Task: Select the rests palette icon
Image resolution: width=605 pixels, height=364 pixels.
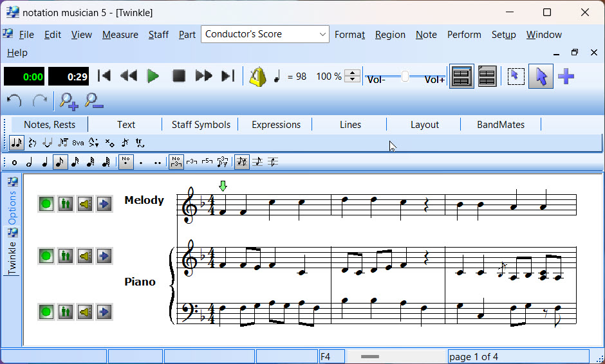Action: click(32, 143)
